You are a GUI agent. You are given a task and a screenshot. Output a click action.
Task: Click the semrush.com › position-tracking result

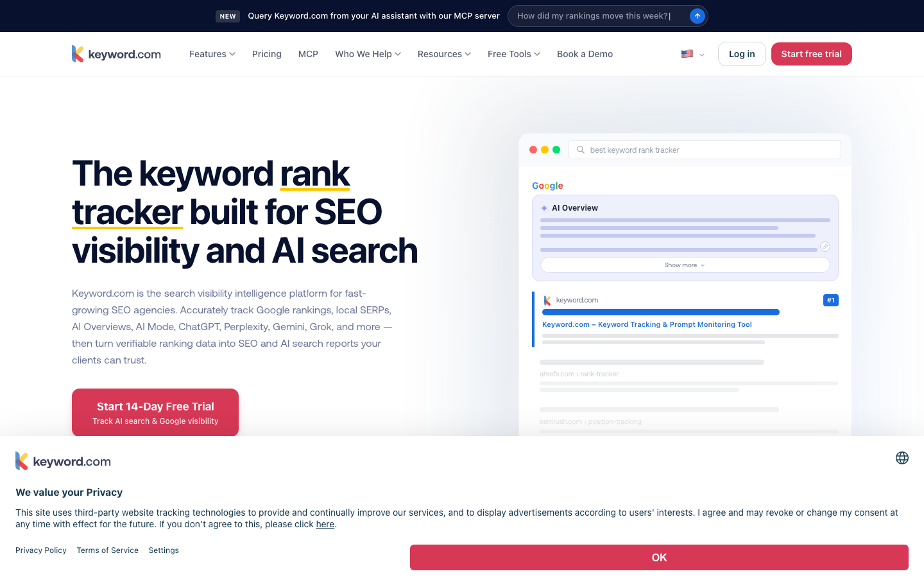coord(590,422)
